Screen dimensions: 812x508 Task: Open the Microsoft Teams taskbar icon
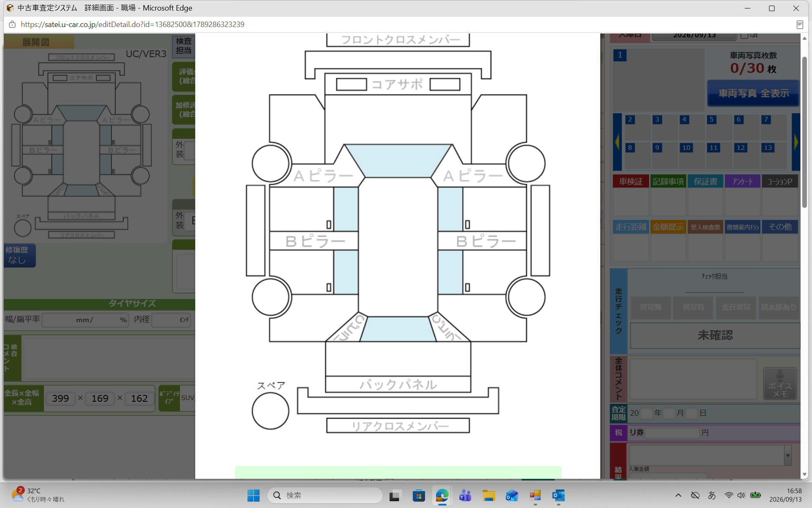click(465, 495)
